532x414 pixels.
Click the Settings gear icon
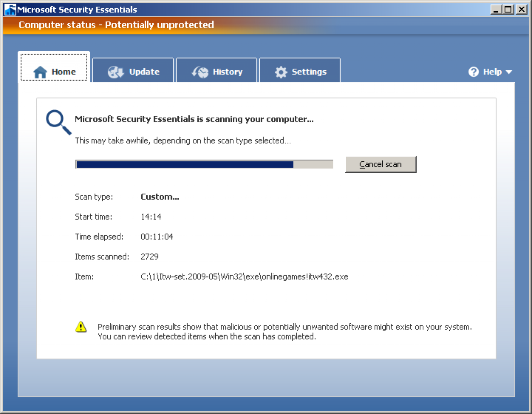pos(281,72)
